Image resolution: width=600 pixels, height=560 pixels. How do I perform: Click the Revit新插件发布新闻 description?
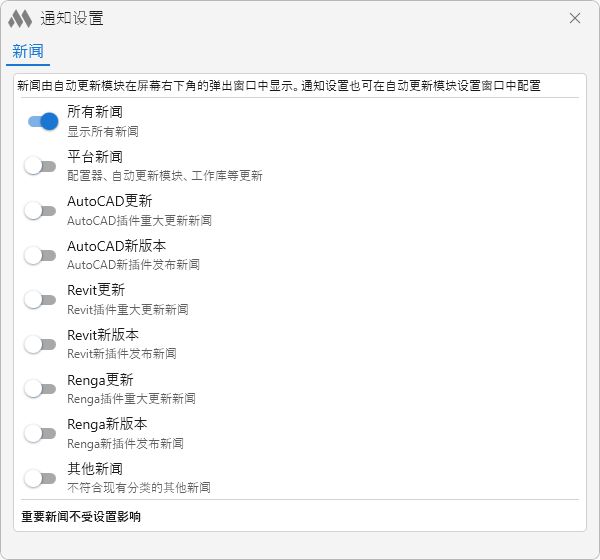[x=122, y=354]
